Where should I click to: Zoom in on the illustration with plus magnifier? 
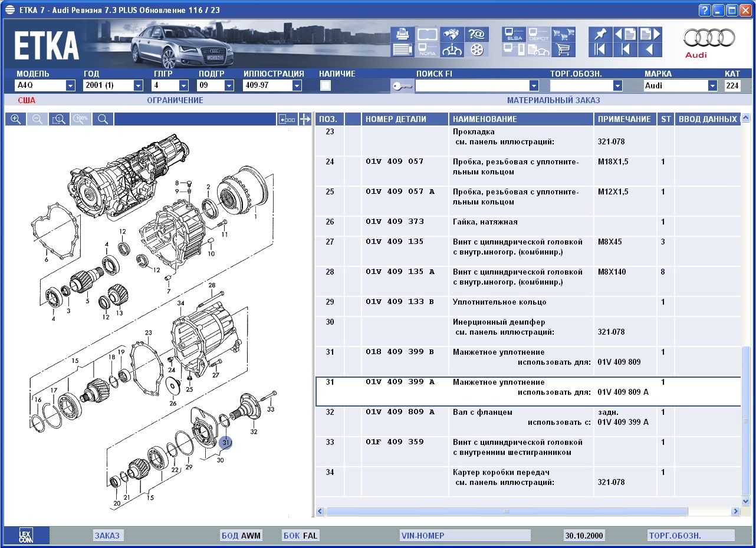click(x=16, y=119)
